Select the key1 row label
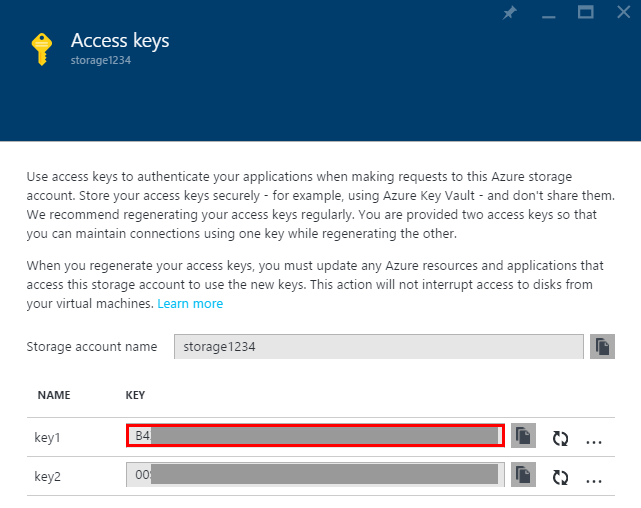Screen dimensions: 641x508 point(47,438)
